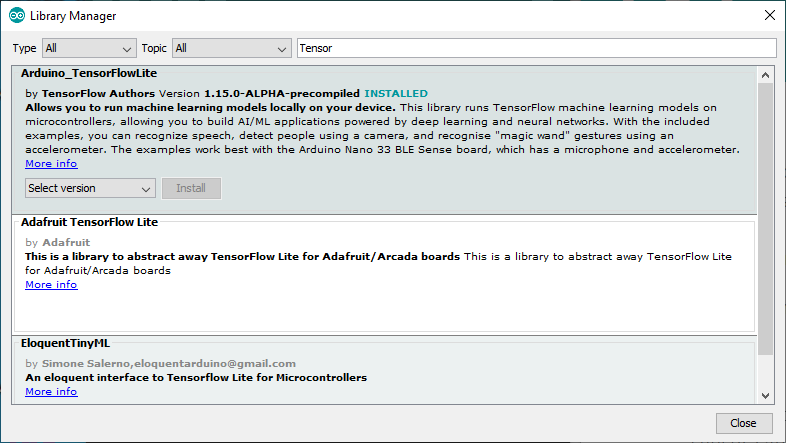The height and width of the screenshot is (443, 786).
Task: Expand the Select version dropdown
Action: click(x=90, y=188)
